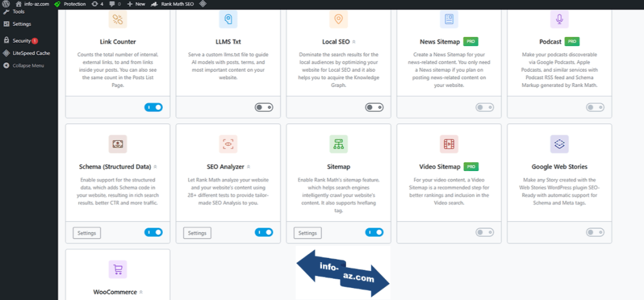The width and height of the screenshot is (644, 300).
Task: Expand the WooCommerce chevron indicator
Action: coord(141,292)
